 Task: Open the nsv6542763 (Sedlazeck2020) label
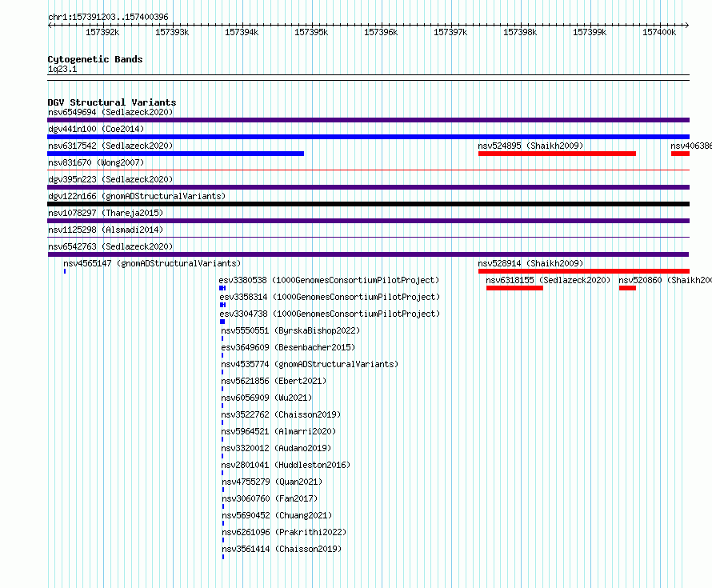click(x=110, y=246)
